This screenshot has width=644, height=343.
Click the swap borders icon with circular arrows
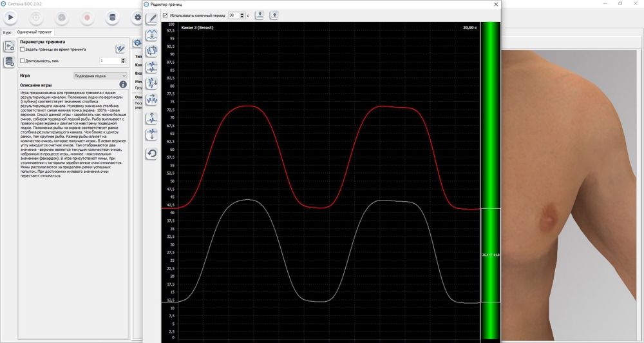[152, 50]
